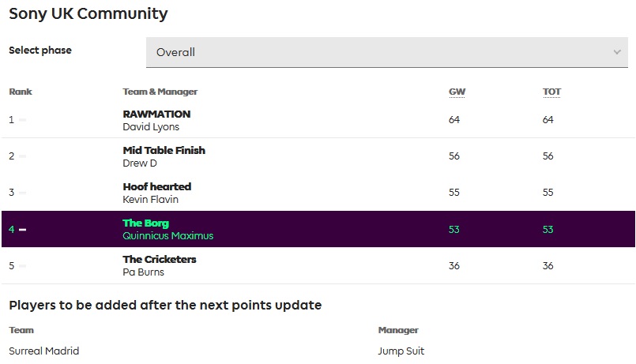Click the TOT column header

(x=551, y=92)
